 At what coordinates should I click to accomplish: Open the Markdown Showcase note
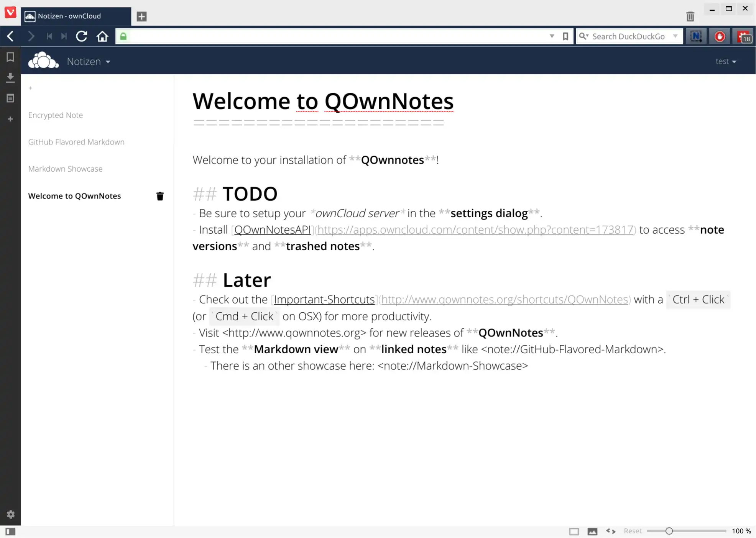65,169
